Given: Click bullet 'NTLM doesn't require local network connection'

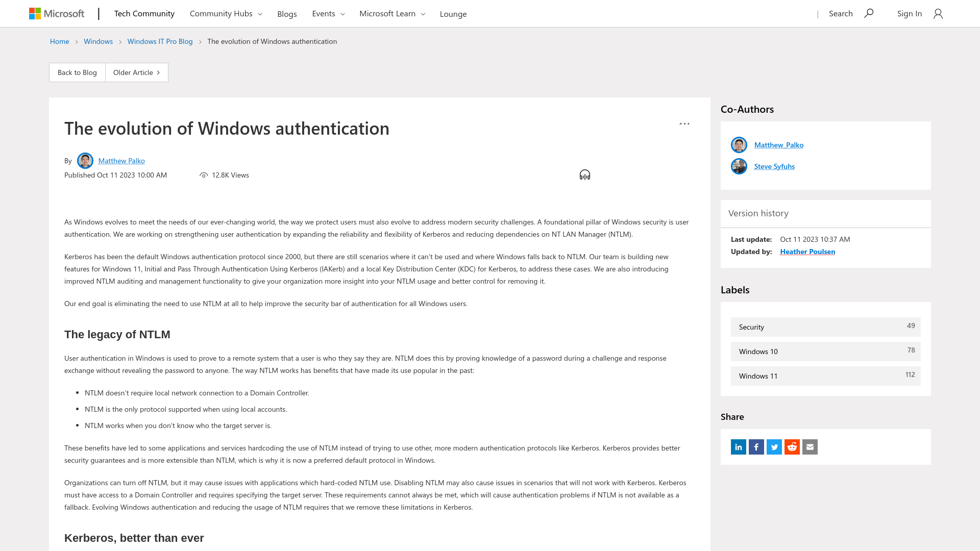Looking at the screenshot, I should click(x=197, y=393).
